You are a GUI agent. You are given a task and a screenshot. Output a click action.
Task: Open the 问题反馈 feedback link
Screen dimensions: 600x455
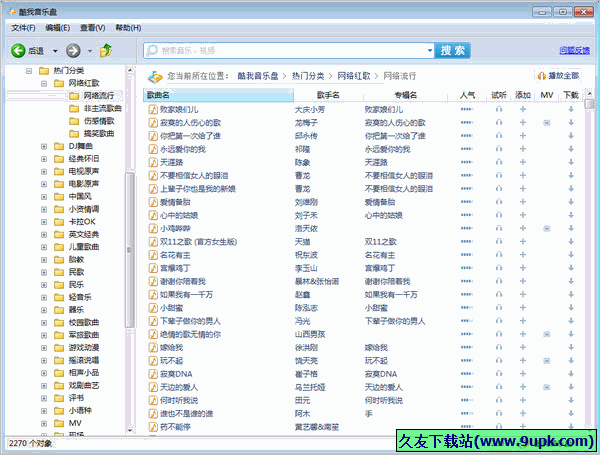[x=574, y=50]
